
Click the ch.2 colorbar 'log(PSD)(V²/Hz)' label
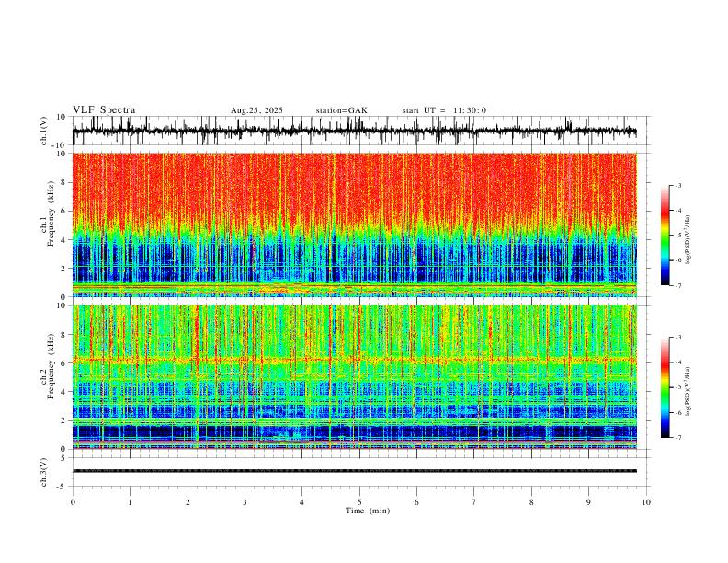click(x=688, y=392)
